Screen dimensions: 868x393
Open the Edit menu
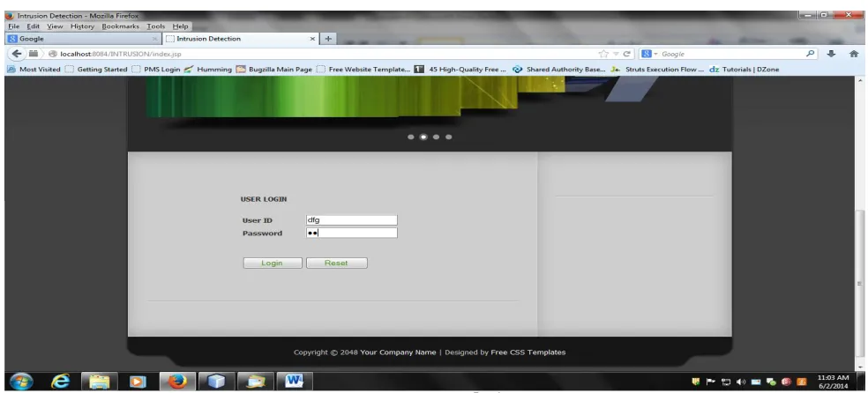point(34,26)
